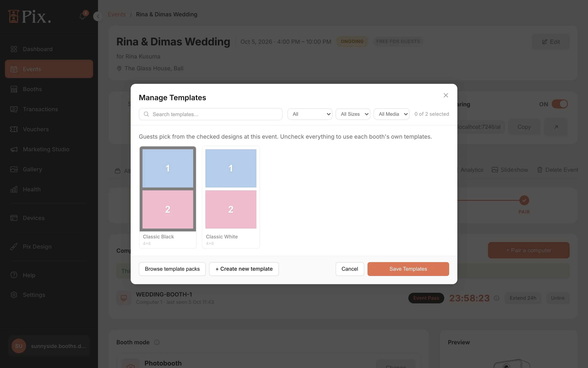Click the Transactions sidebar icon
588x368 pixels.
(x=14, y=109)
